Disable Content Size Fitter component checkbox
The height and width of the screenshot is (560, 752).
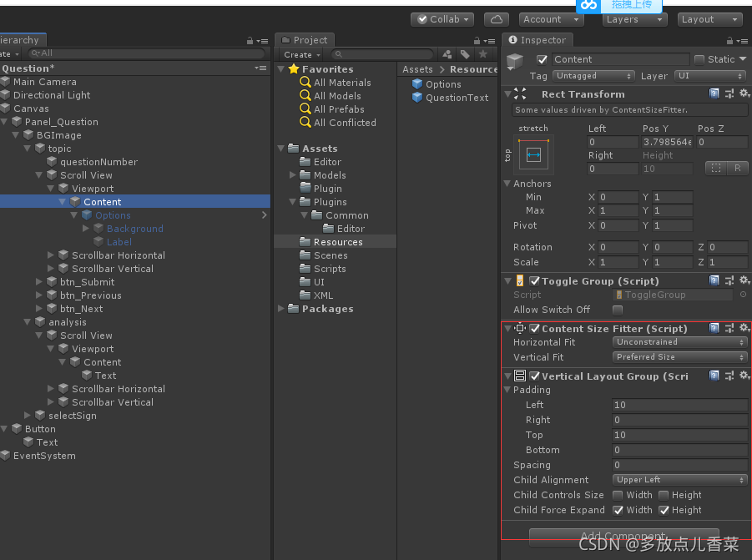(534, 329)
